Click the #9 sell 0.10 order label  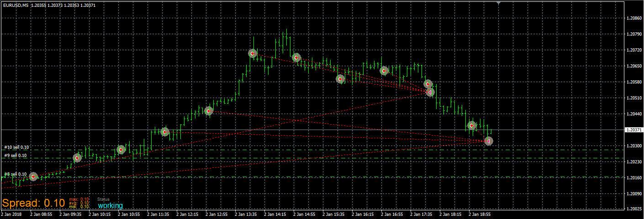point(16,156)
